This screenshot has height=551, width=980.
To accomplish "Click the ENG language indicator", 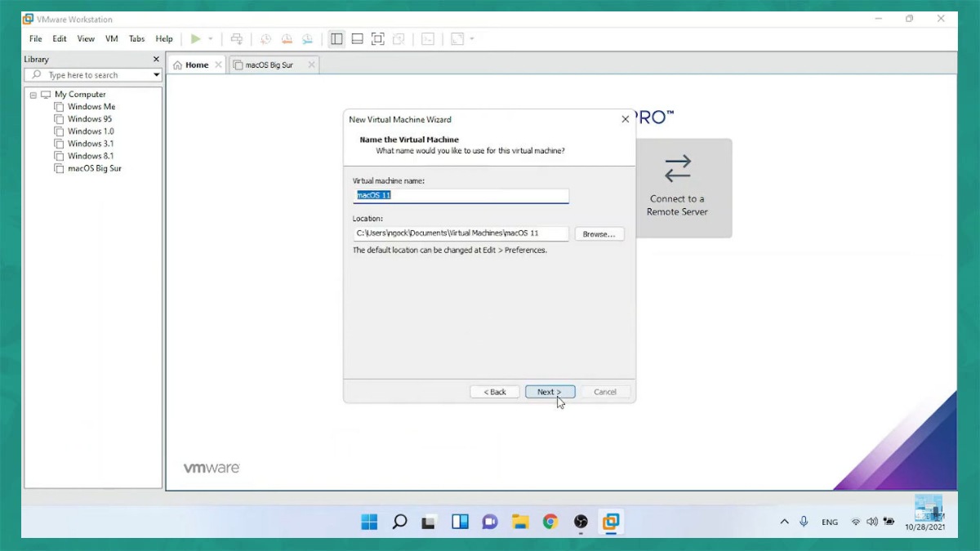I will [x=830, y=522].
